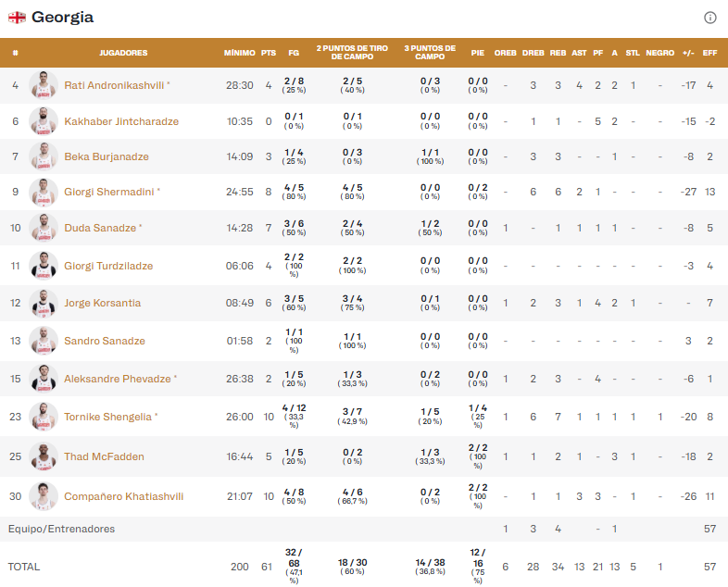Click the Georgia team title
The width and height of the screenshot is (728, 587).
pyautogui.click(x=62, y=18)
